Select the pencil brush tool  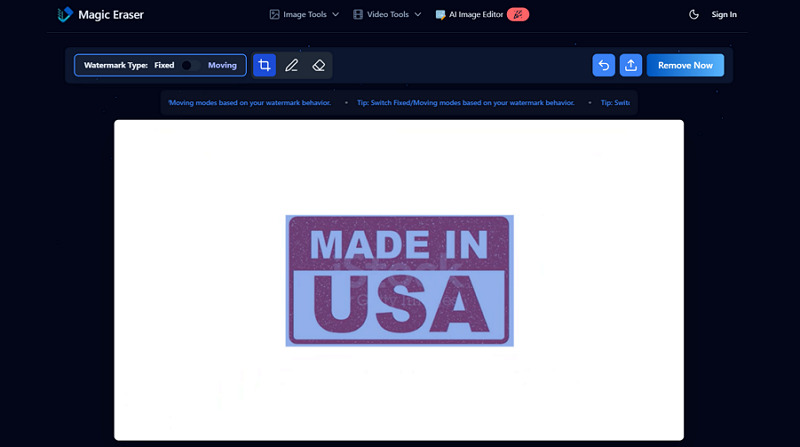pos(292,65)
